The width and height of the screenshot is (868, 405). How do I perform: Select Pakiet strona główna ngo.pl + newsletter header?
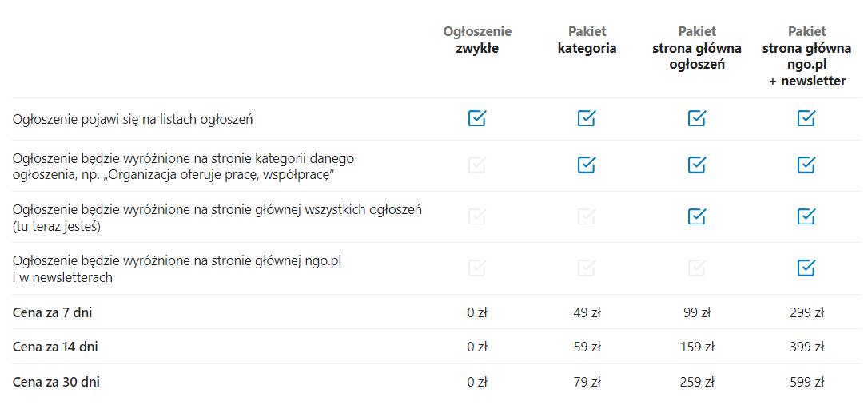tap(806, 56)
